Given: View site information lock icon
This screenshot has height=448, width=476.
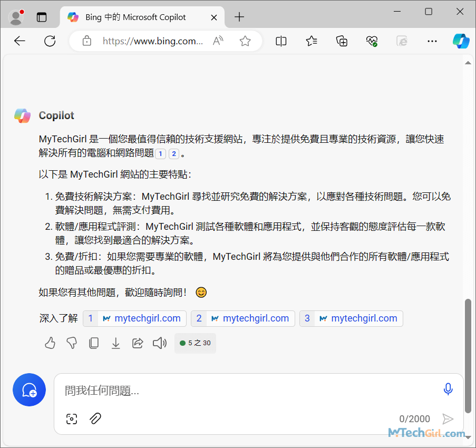Looking at the screenshot, I should (87, 41).
